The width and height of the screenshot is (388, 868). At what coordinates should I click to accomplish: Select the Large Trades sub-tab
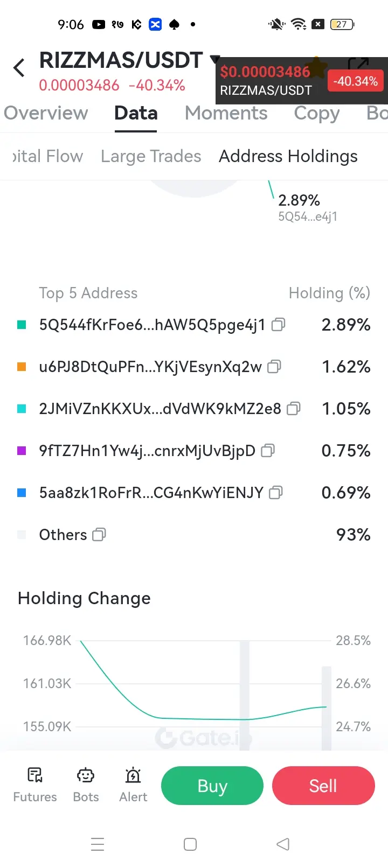click(151, 156)
